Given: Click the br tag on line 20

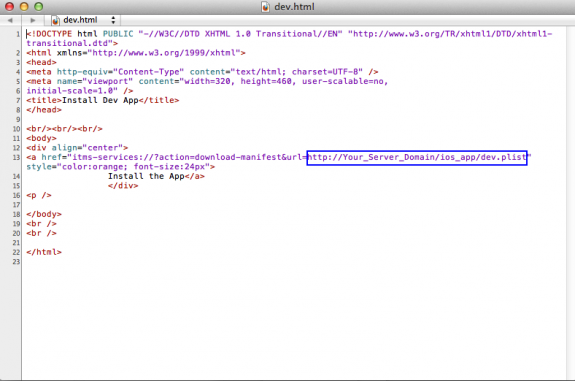Looking at the screenshot, I should [x=41, y=233].
